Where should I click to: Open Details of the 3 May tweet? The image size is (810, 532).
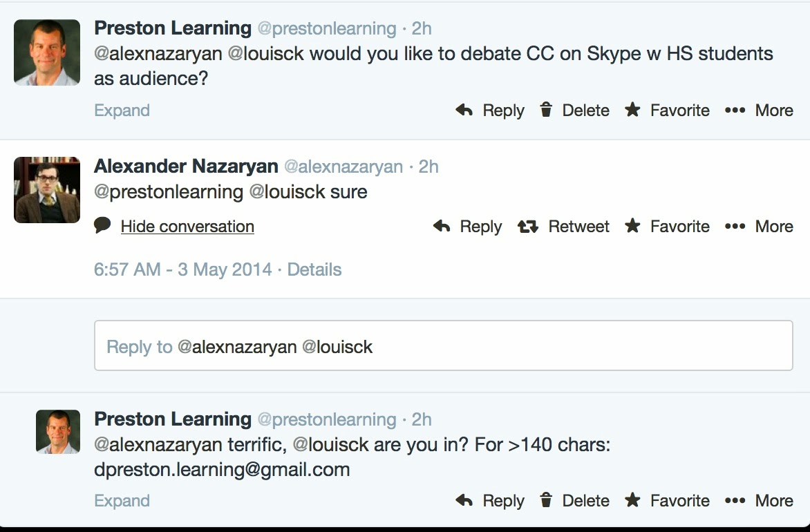tap(314, 269)
